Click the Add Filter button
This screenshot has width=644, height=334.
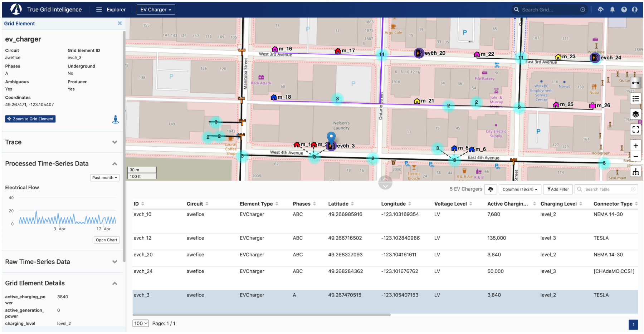coord(558,189)
